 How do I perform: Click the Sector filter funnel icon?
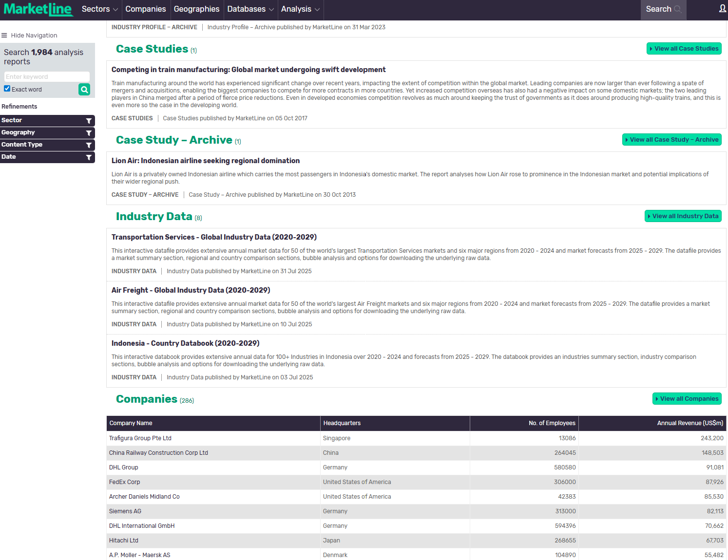point(89,121)
